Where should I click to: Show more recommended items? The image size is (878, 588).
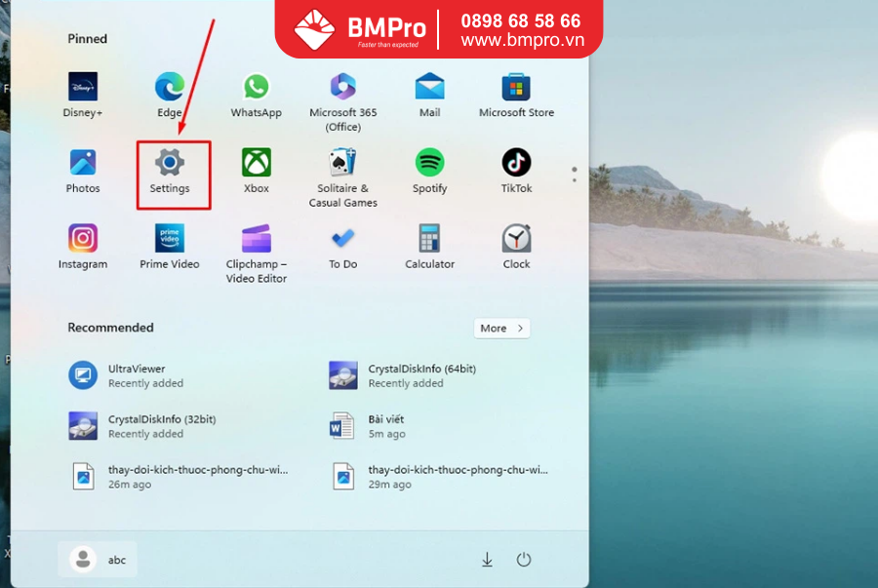click(x=501, y=329)
